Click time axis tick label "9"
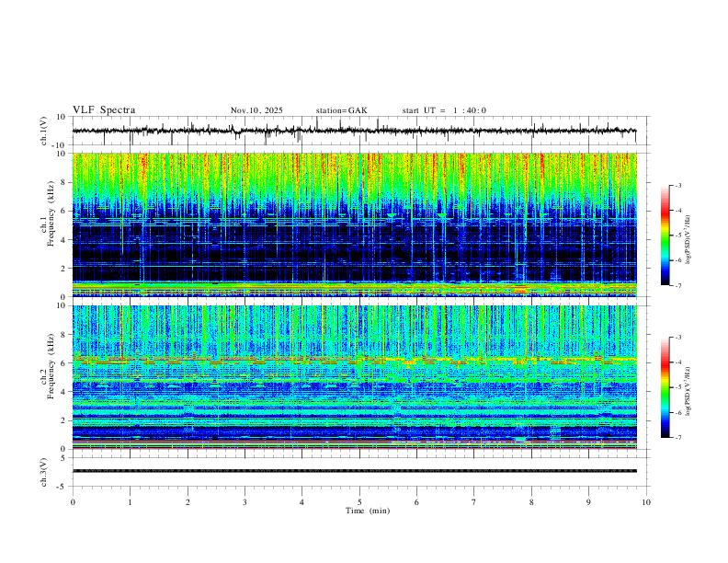This screenshot has width=728, height=563. [588, 502]
